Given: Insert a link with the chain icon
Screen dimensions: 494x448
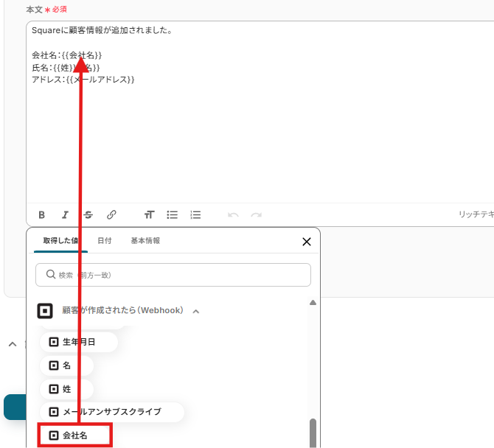Looking at the screenshot, I should click(x=111, y=214).
